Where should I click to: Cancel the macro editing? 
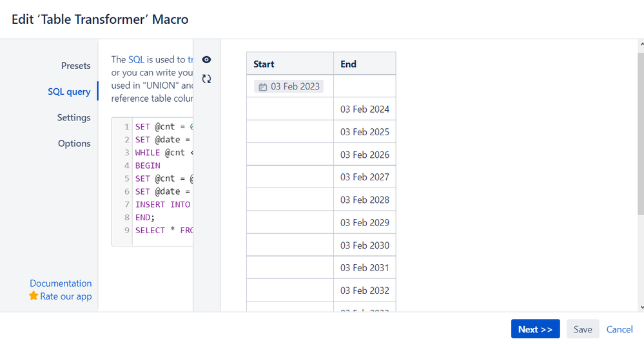[x=620, y=329]
